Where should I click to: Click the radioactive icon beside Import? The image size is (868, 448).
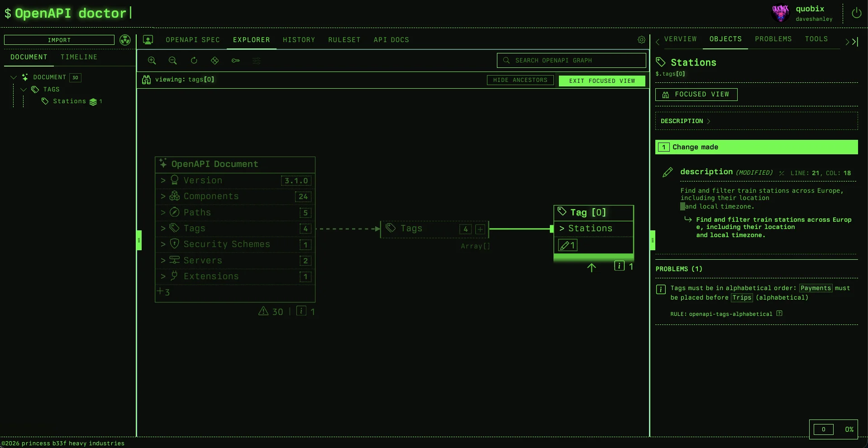(125, 40)
